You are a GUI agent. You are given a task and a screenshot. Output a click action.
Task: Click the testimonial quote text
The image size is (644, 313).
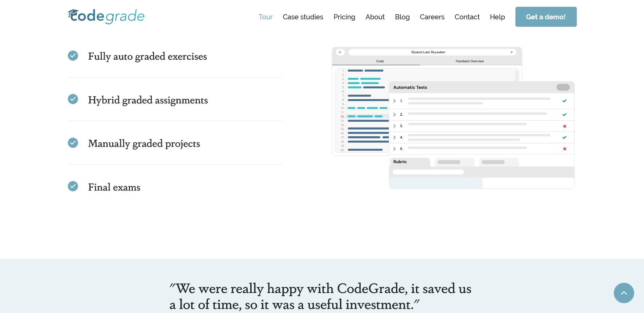point(320,296)
